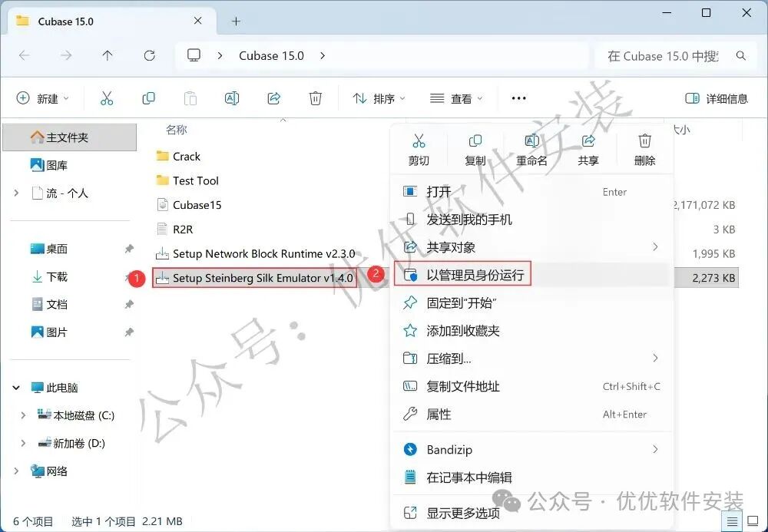Choose 显示更多选项 menu entry
The image size is (768, 532).
(x=531, y=513)
